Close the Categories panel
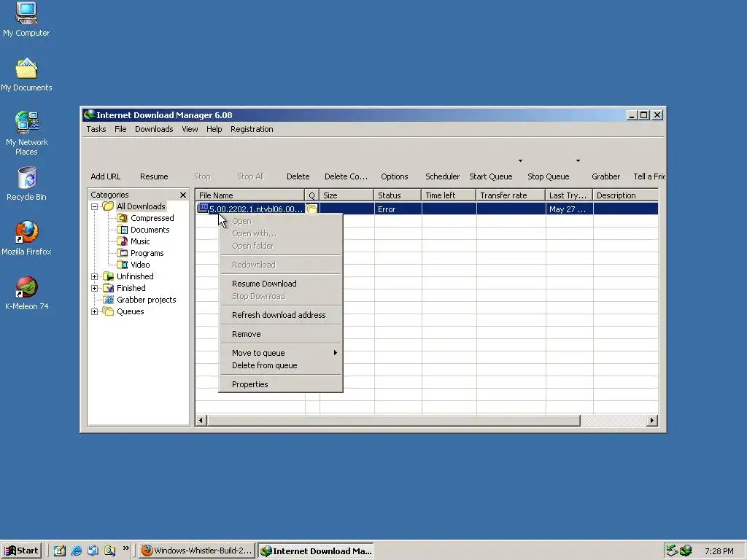The height and width of the screenshot is (560, 747). click(x=183, y=195)
